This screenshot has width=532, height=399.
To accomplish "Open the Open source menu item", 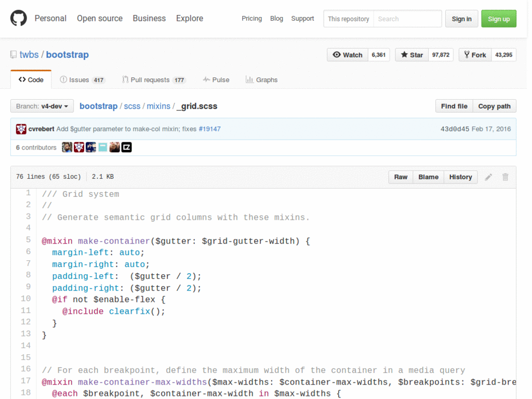I will coord(100,18).
